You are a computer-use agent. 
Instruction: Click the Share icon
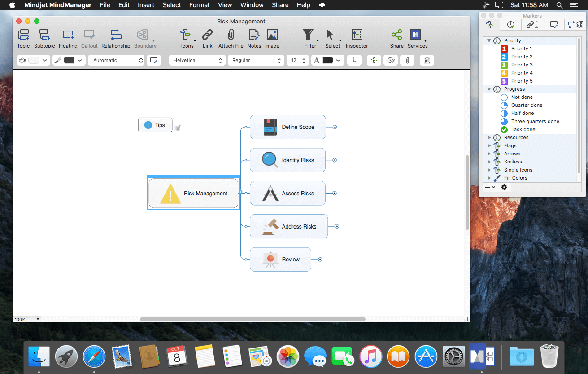pos(396,35)
